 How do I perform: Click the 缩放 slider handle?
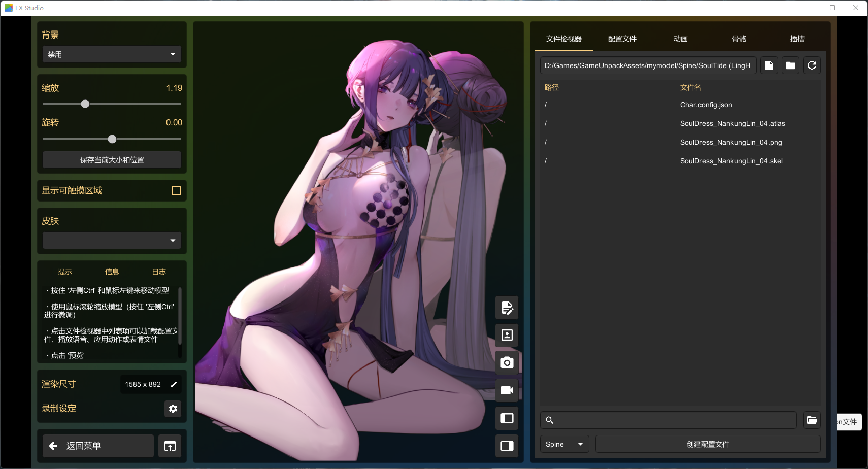click(85, 104)
